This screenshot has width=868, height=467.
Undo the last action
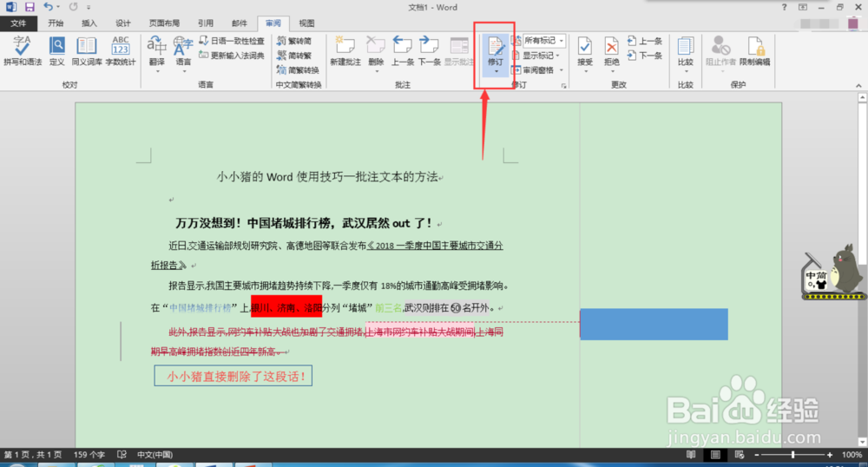tap(48, 7)
